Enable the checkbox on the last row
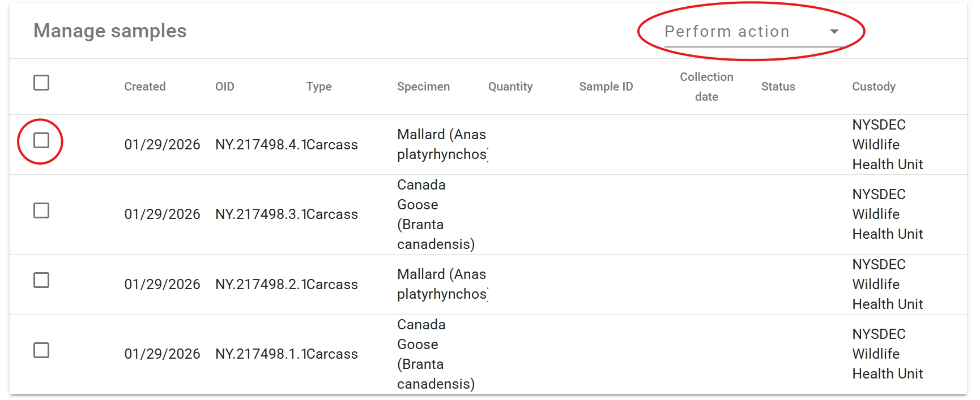980x400 pixels. click(x=41, y=351)
